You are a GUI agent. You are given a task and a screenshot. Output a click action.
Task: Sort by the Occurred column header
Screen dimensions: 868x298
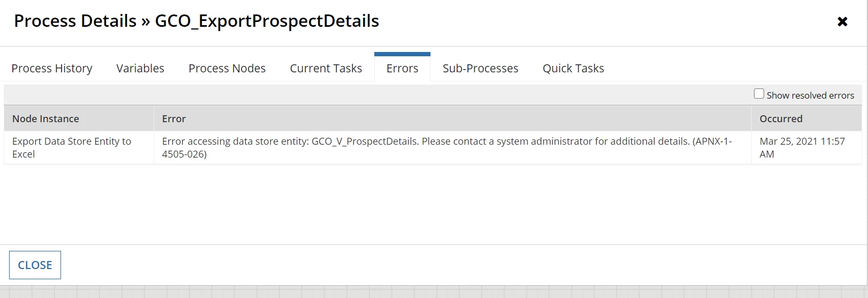click(x=806, y=118)
